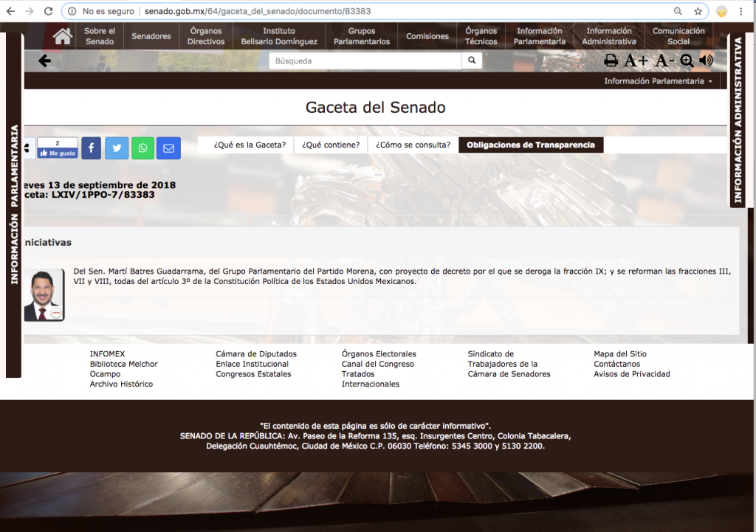Select the Obligaciones de Transparencia tab
This screenshot has height=532, width=756.
click(530, 145)
